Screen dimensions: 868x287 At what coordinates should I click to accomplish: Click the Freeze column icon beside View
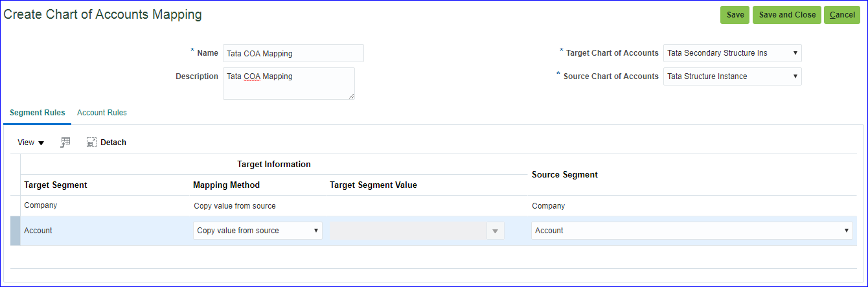tap(65, 143)
